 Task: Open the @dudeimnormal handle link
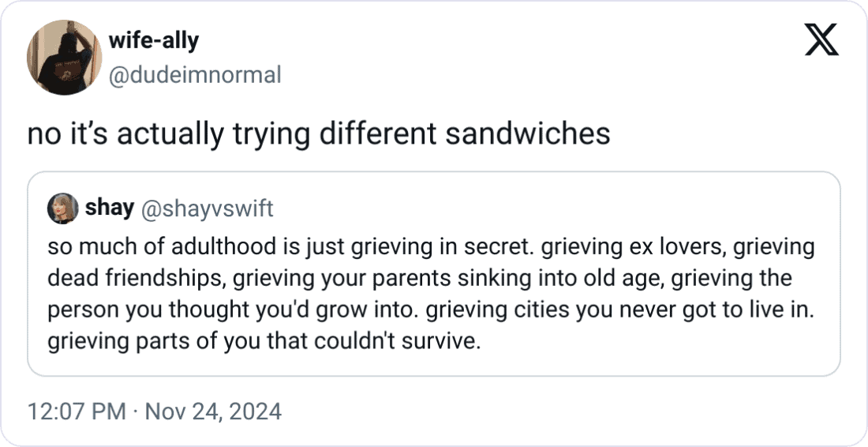195,75
